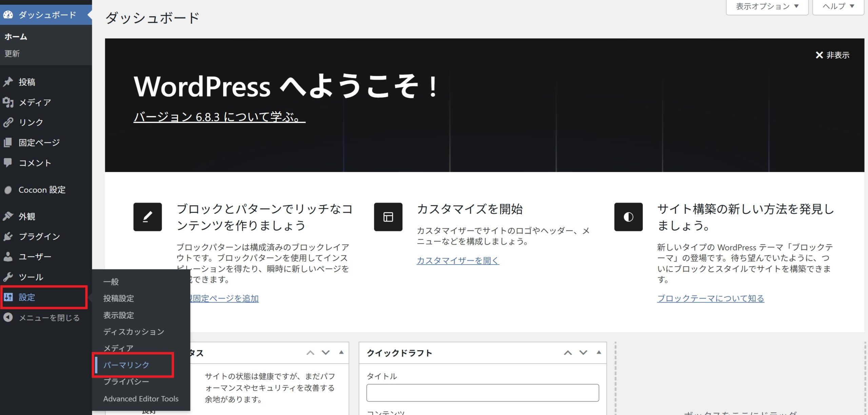Open the Media library sidebar icon
This screenshot has width=868, height=415.
[8, 102]
